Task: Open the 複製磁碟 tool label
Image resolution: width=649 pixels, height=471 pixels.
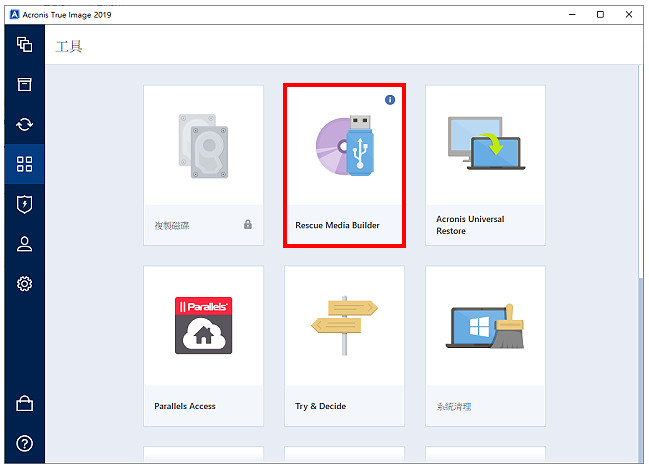Action: tap(172, 226)
